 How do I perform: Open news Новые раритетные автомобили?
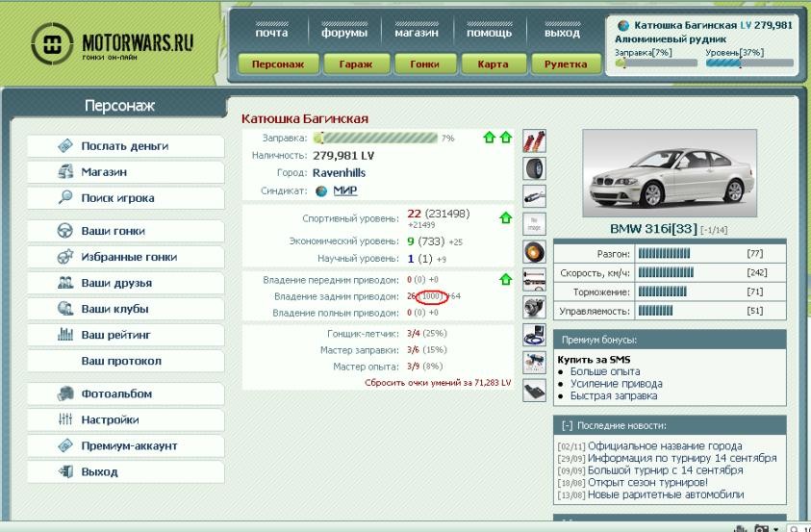666,494
